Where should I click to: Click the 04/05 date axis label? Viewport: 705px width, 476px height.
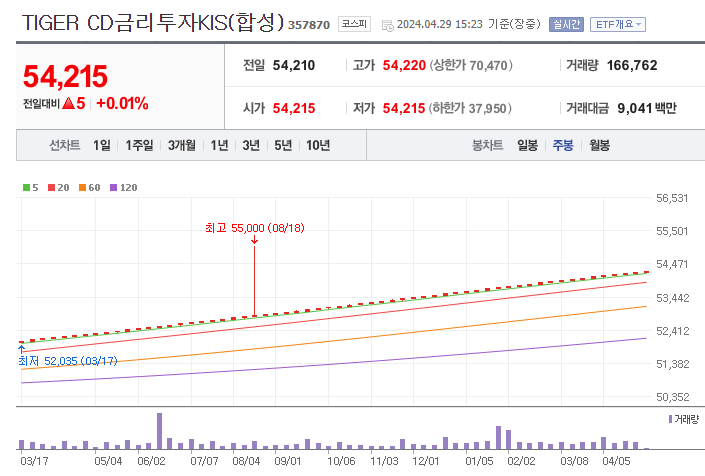(616, 461)
